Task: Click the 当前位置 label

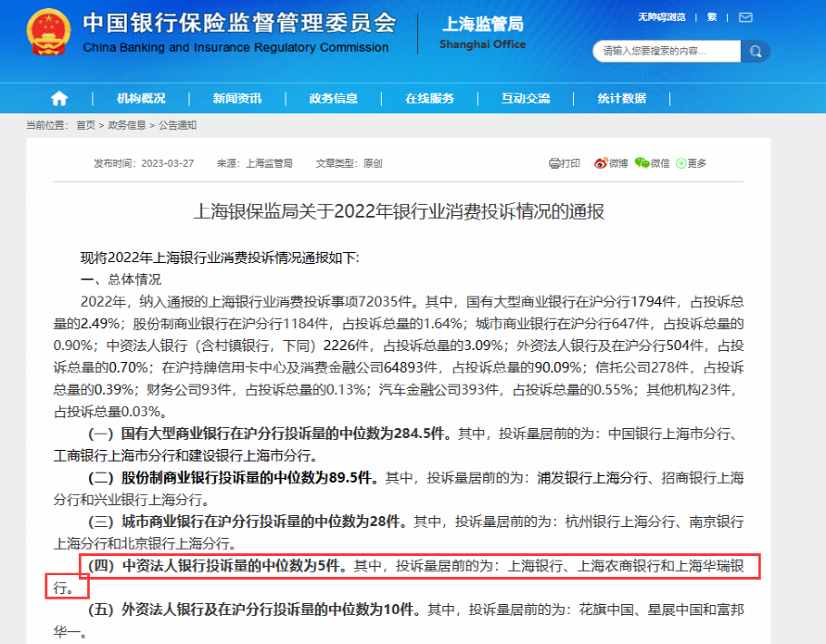Action: [x=47, y=125]
